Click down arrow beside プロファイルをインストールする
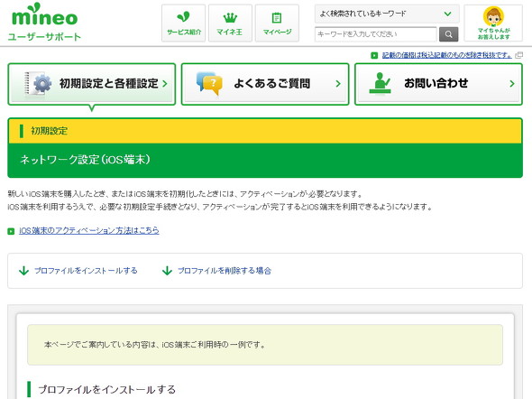This screenshot has width=532, height=399. point(23,271)
